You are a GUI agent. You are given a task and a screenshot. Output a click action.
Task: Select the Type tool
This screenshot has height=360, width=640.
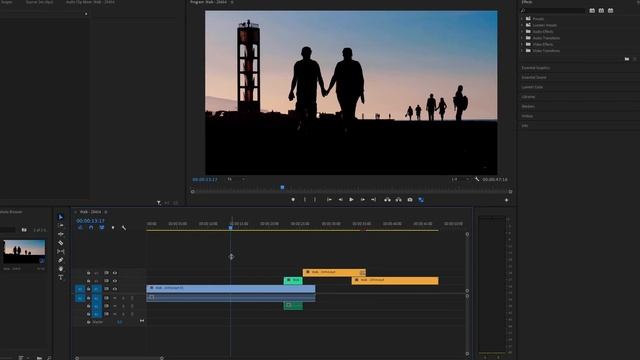click(x=60, y=278)
